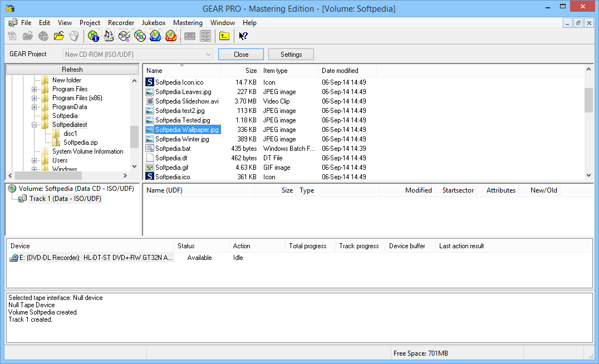
Task: Click the music notes audio extraction icon
Action: point(109,36)
